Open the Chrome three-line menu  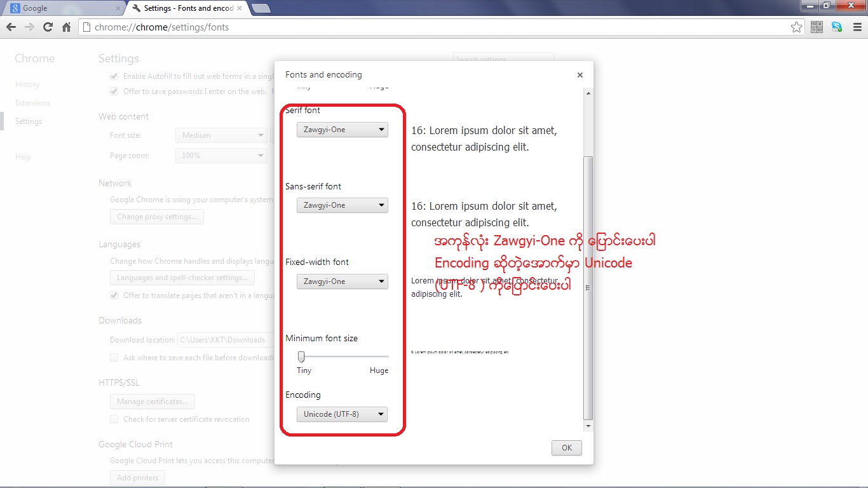click(x=856, y=27)
